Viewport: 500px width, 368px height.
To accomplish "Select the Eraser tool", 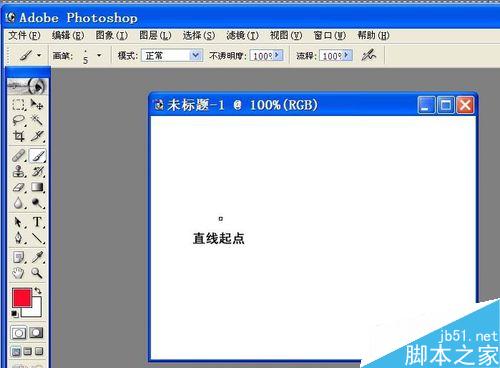I will [x=19, y=187].
